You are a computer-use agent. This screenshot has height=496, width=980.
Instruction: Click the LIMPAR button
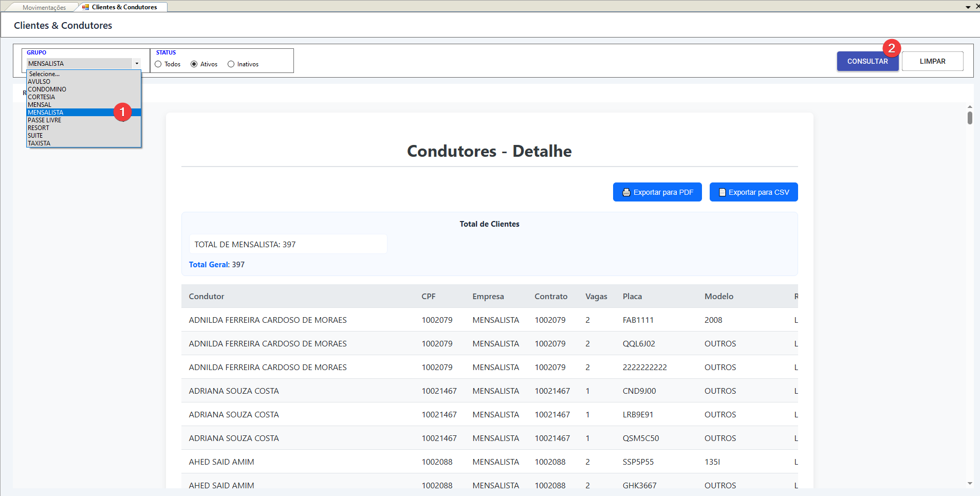932,61
